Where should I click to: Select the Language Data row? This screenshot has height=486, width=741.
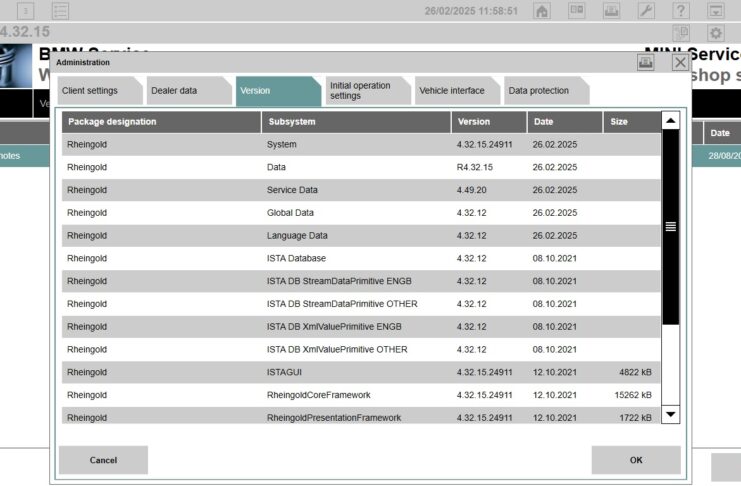(361, 235)
